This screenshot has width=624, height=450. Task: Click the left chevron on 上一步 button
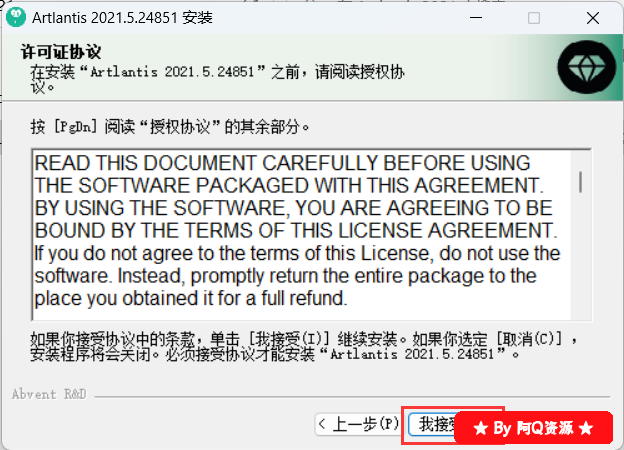tap(323, 425)
